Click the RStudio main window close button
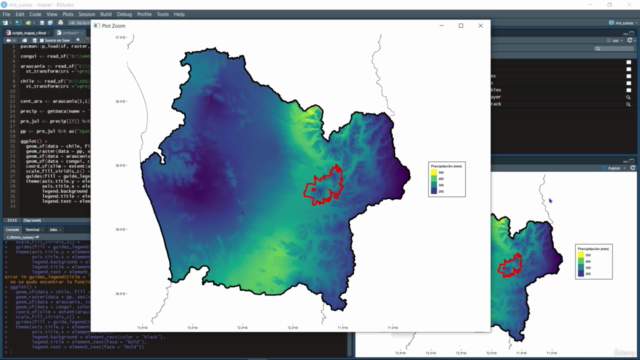This screenshot has width=640, height=360. (629, 4)
